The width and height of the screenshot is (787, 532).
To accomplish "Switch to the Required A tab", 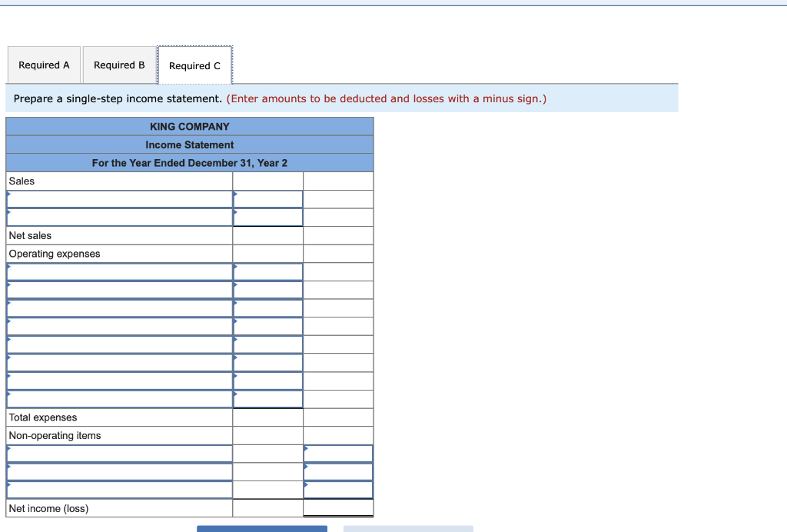I will click(x=44, y=65).
